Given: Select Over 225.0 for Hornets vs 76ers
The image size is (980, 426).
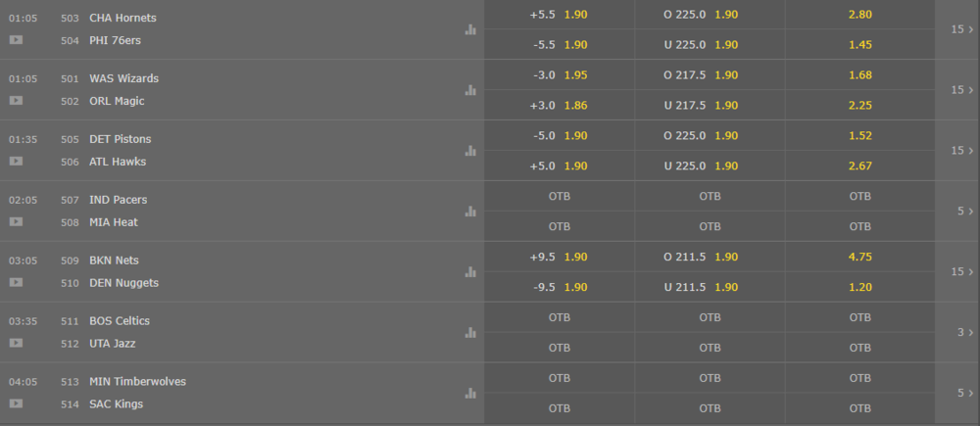Looking at the screenshot, I should pyautogui.click(x=710, y=15).
